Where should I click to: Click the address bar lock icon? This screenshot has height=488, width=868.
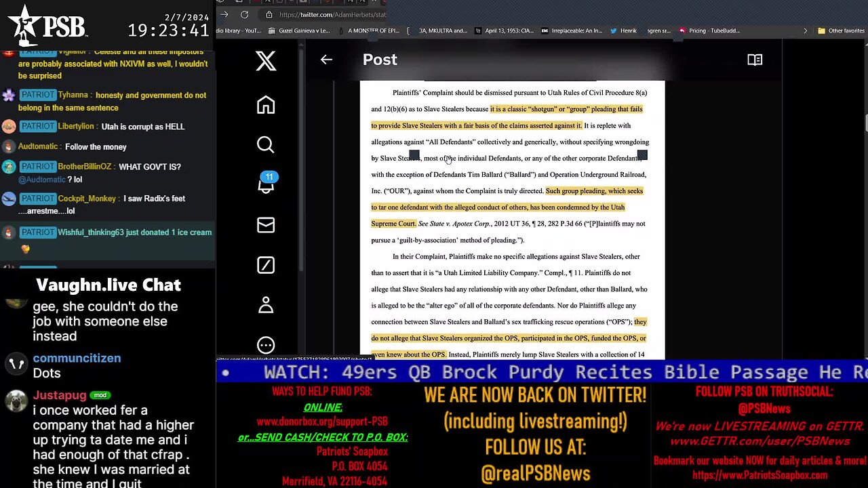click(x=269, y=14)
